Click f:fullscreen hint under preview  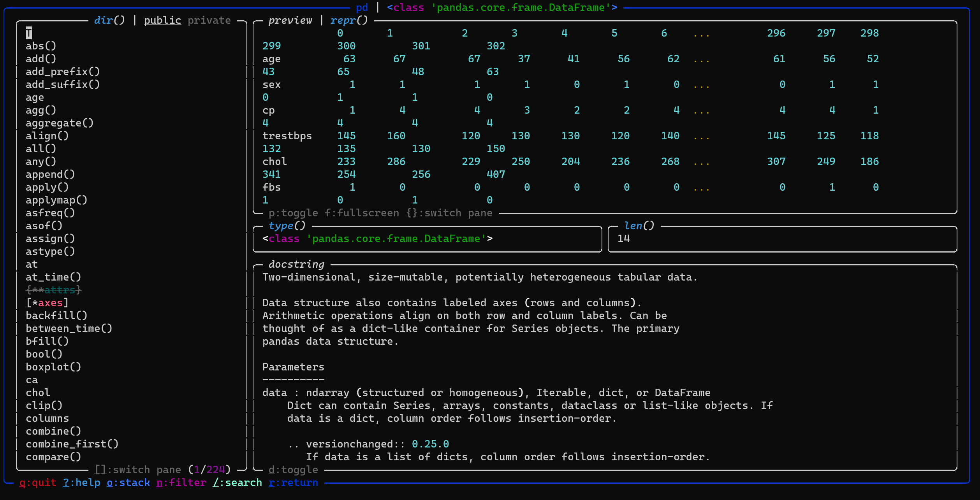pyautogui.click(x=362, y=213)
